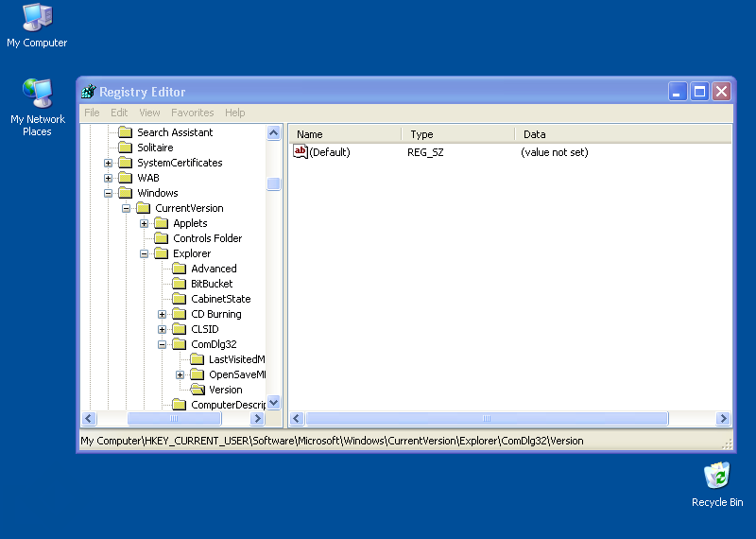Select the WAB folder icon
756x539 pixels.
click(x=126, y=178)
